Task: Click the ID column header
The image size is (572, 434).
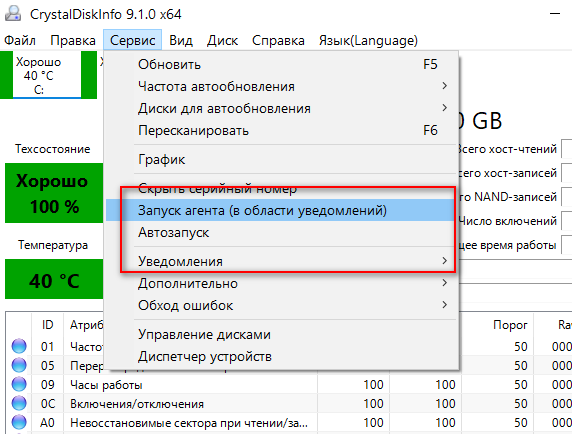Action: 47,325
